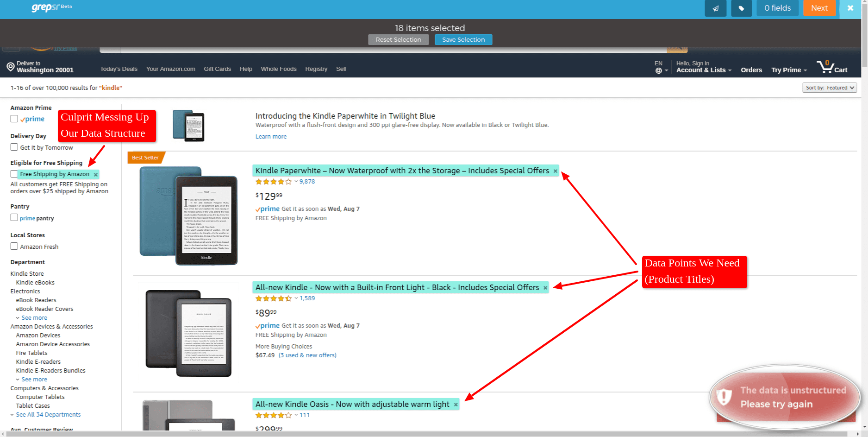Image resolution: width=868 pixels, height=437 pixels.
Task: Open Today's Deals nav item
Action: coord(119,69)
